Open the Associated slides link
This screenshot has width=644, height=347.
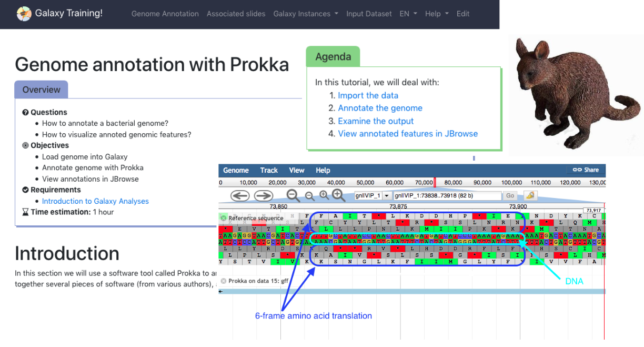(x=236, y=14)
